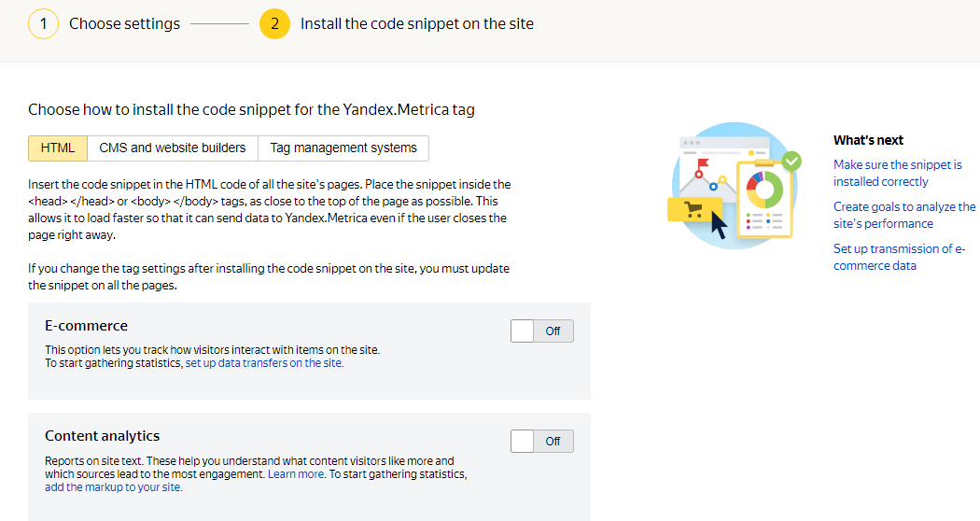This screenshot has width=980, height=521.
Task: Go back to step 1 circle
Action: [x=43, y=23]
